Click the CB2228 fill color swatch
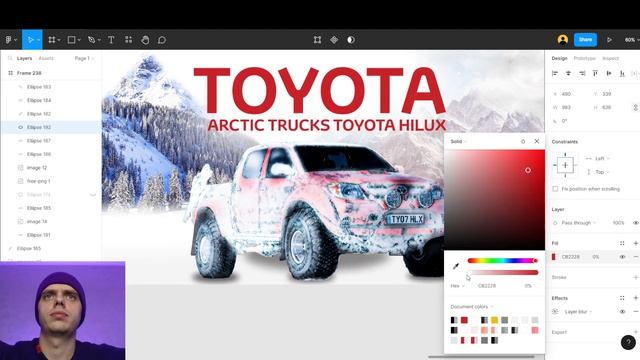Screen dimensions: 640x360 554,257
